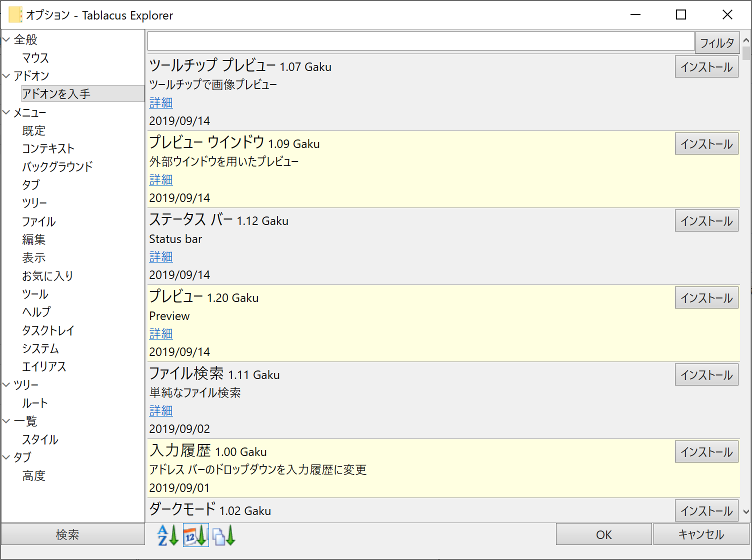Collapse the アドオン tree node
Image resolution: width=752 pixels, height=560 pixels.
[x=6, y=76]
